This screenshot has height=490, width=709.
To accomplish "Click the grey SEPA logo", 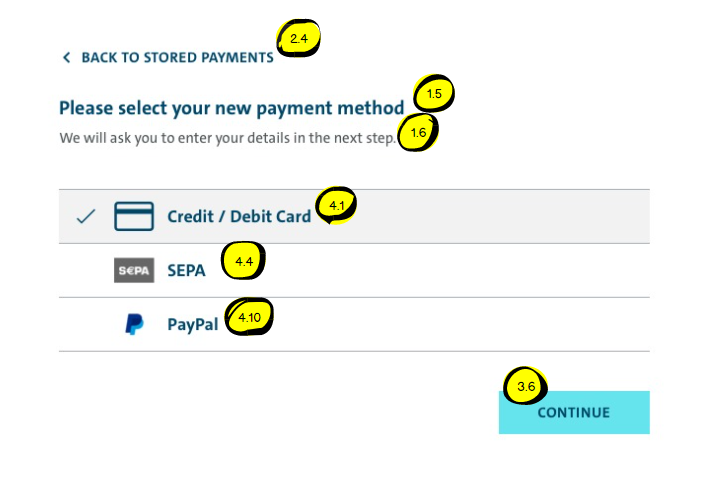I will 134,270.
